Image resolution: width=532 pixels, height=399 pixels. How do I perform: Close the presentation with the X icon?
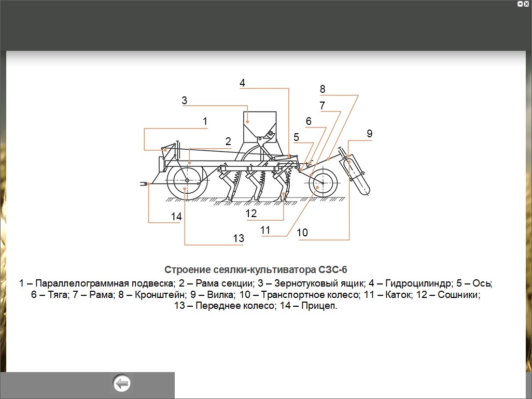click(x=526, y=4)
